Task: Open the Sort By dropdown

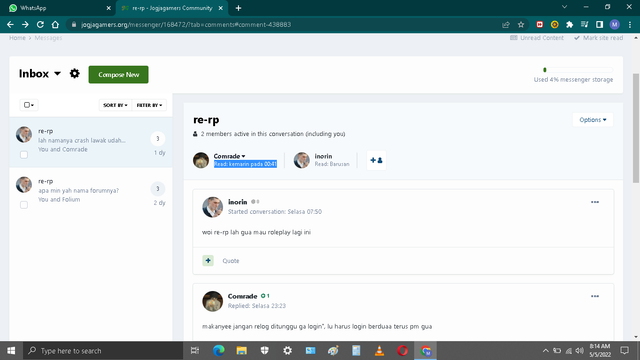Action: [x=115, y=105]
